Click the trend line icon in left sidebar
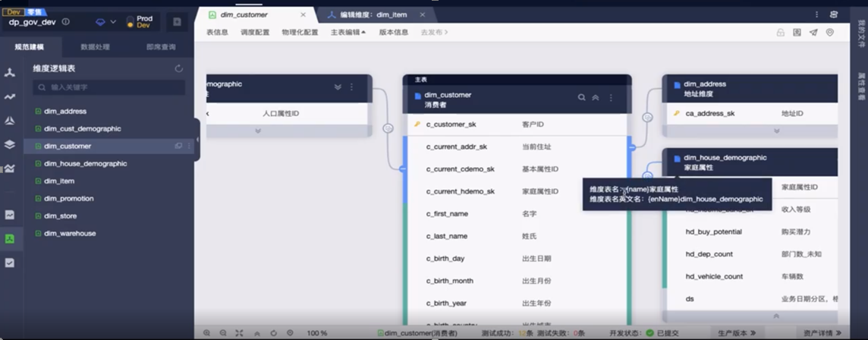 [x=9, y=96]
